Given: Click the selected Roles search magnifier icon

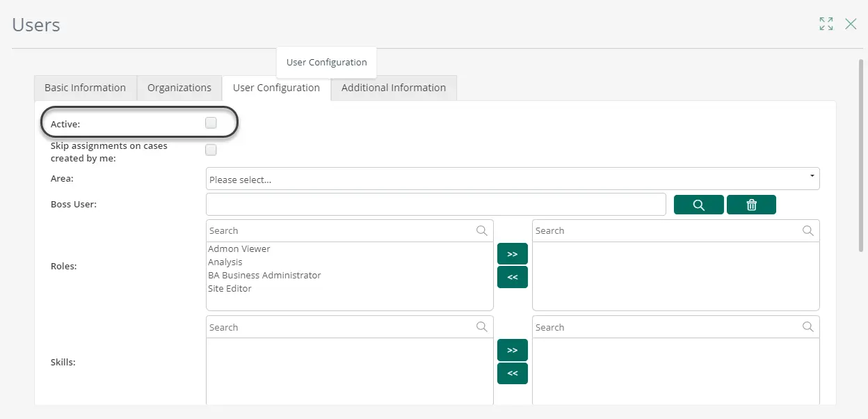Looking at the screenshot, I should click(808, 230).
